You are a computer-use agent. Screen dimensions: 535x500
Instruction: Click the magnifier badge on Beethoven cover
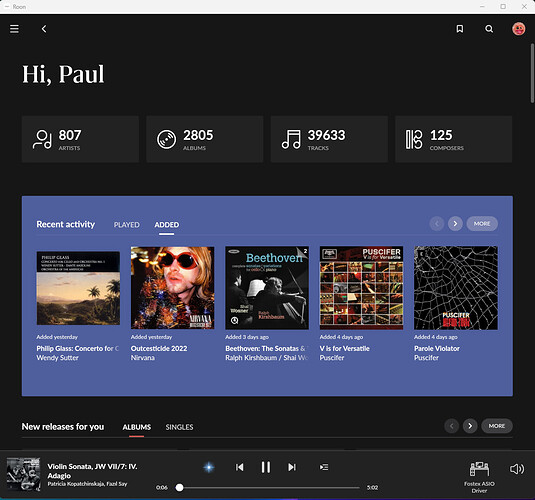pyautogui.click(x=234, y=320)
